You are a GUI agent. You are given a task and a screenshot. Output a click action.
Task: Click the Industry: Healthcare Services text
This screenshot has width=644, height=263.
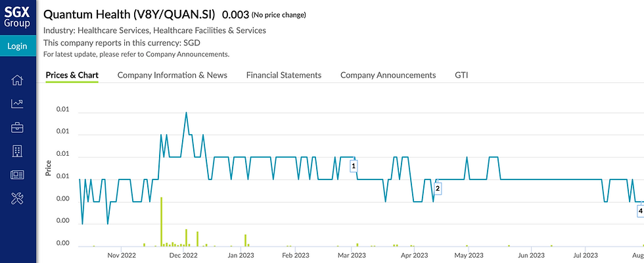tap(154, 30)
